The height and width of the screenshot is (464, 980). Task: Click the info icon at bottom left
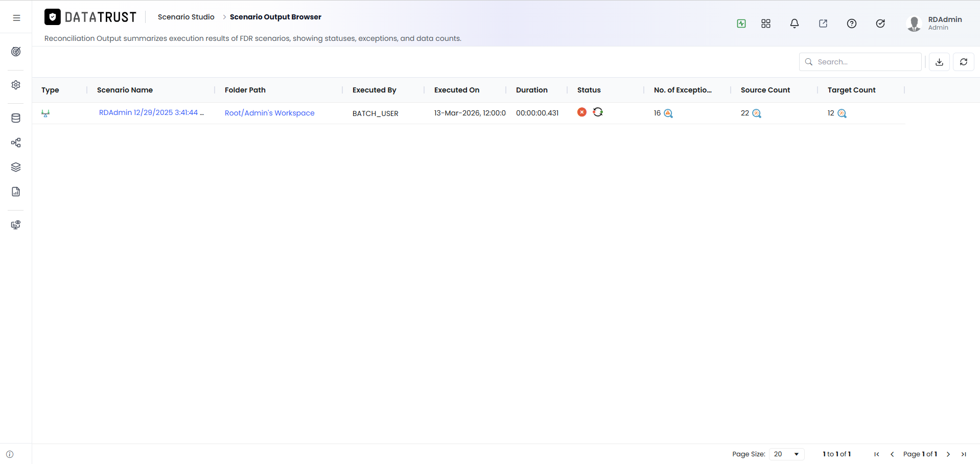pos(10,454)
